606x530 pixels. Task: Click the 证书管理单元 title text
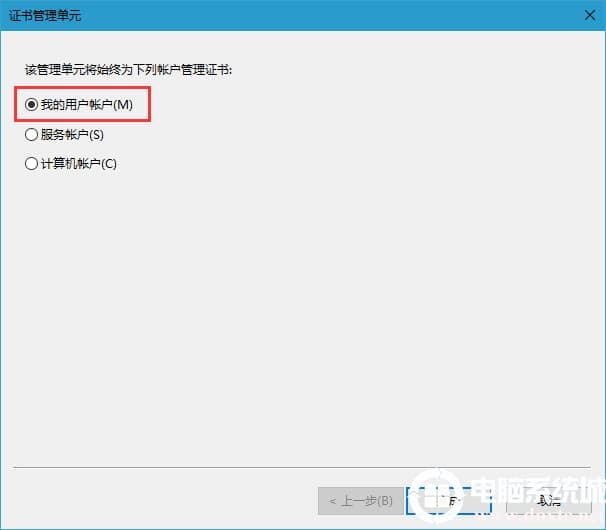point(45,15)
